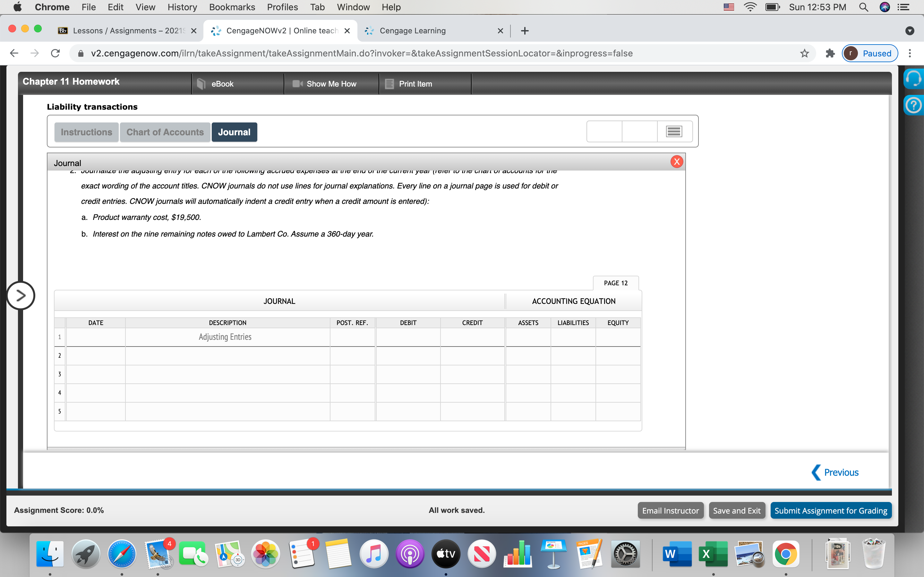
Task: Reload the page with the refresh icon
Action: click(55, 53)
